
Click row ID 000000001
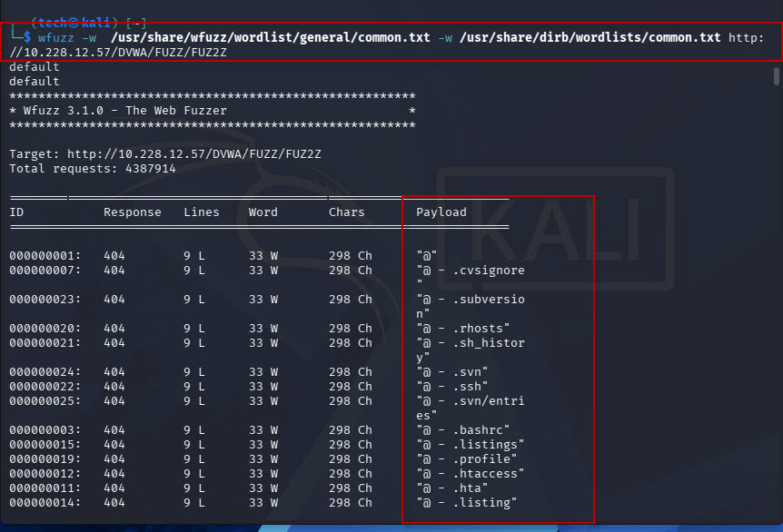pyautogui.click(x=45, y=255)
